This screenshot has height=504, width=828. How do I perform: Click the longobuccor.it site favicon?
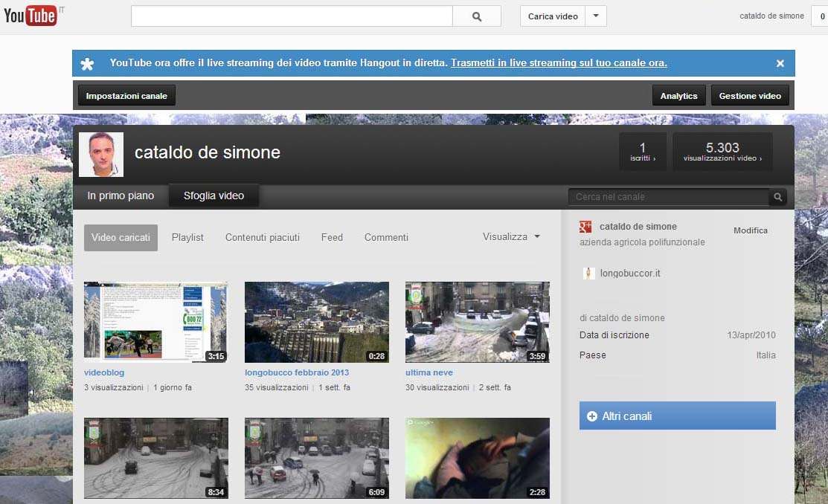click(588, 274)
